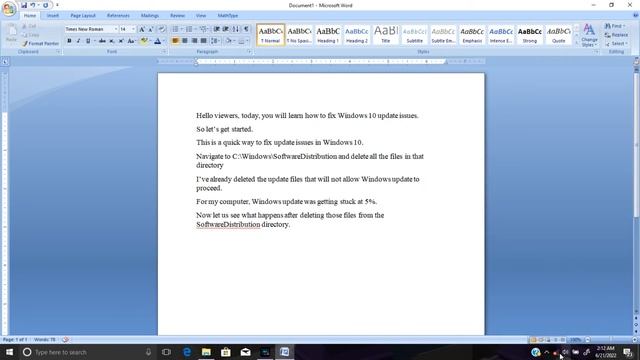Screen dimensions: 640x360
Task: Open the Change Styles menu
Action: click(589, 35)
